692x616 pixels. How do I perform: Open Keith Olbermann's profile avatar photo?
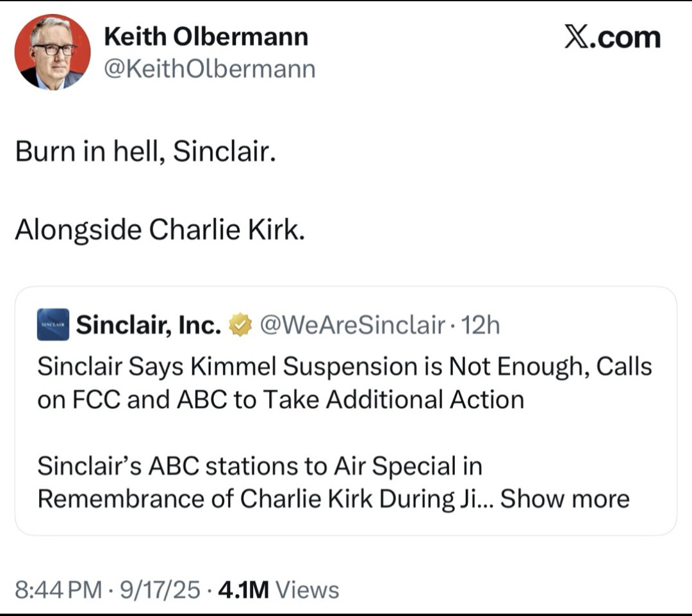(x=53, y=52)
